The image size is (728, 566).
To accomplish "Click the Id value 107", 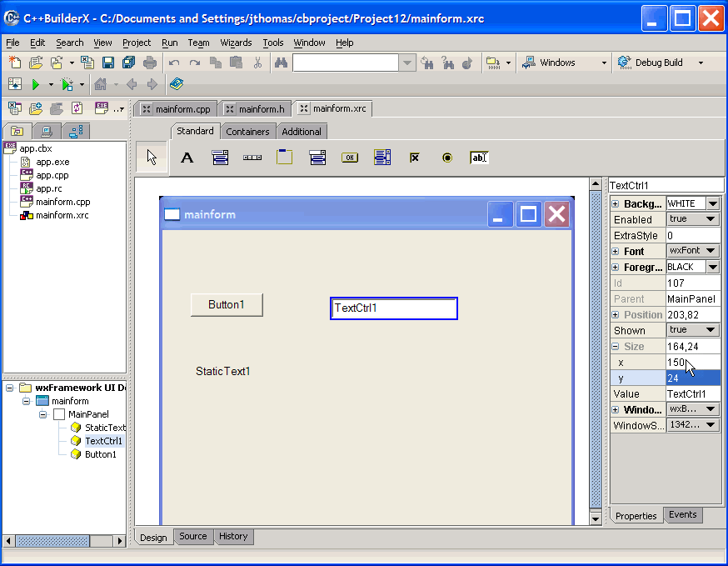I will pos(693,283).
